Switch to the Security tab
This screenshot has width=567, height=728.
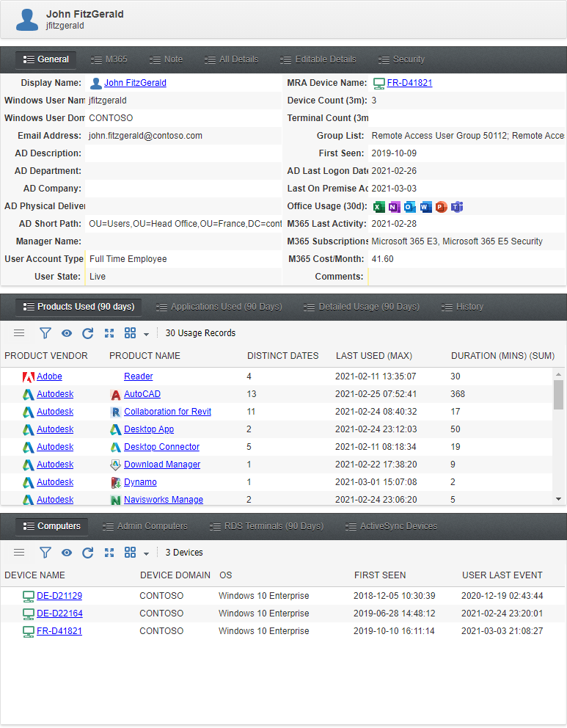coord(402,59)
